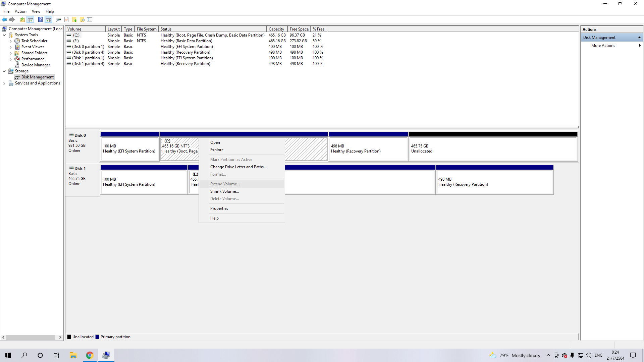Open the View menu
Image resolution: width=644 pixels, height=362 pixels.
pyautogui.click(x=36, y=11)
